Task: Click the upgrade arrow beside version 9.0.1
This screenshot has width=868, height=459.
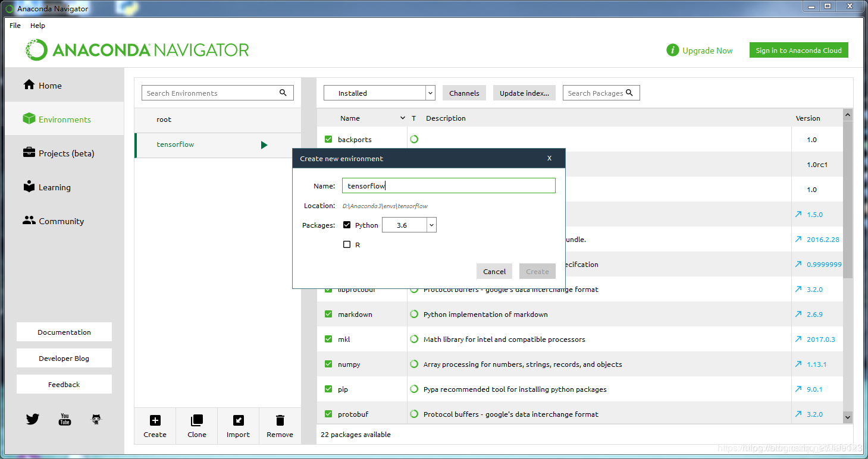Action: pyautogui.click(x=798, y=389)
